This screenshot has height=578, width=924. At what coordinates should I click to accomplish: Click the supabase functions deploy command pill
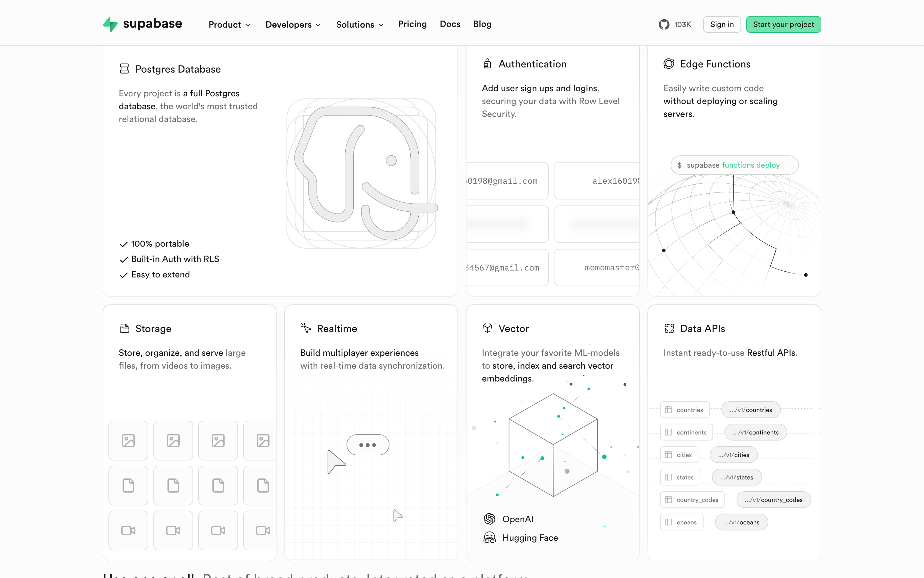coord(734,165)
